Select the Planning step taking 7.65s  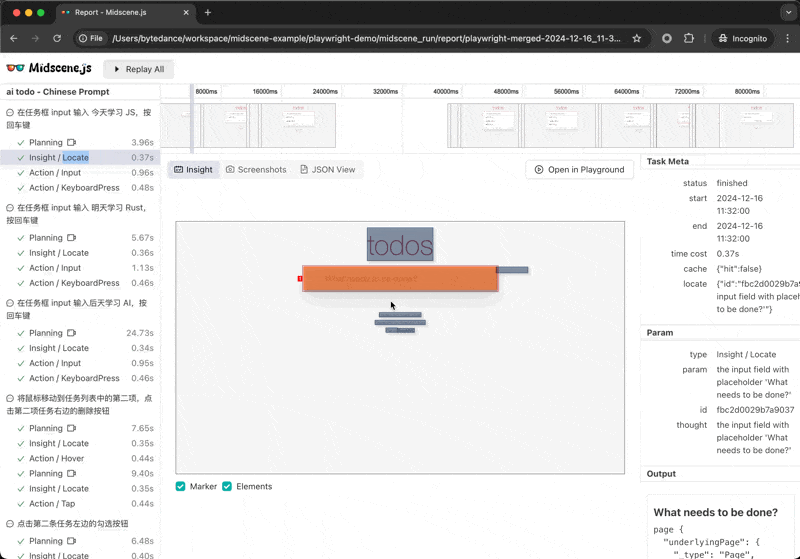[80, 428]
